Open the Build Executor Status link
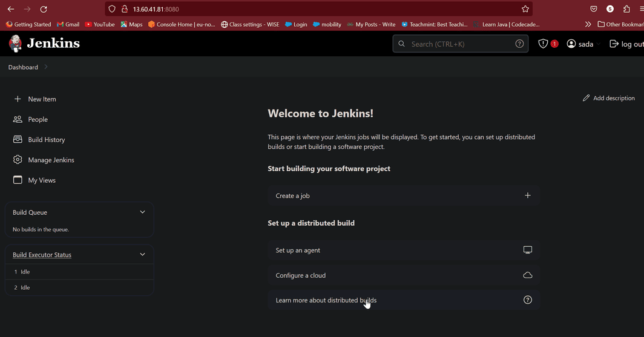Image resolution: width=644 pixels, height=337 pixels. [x=42, y=255]
